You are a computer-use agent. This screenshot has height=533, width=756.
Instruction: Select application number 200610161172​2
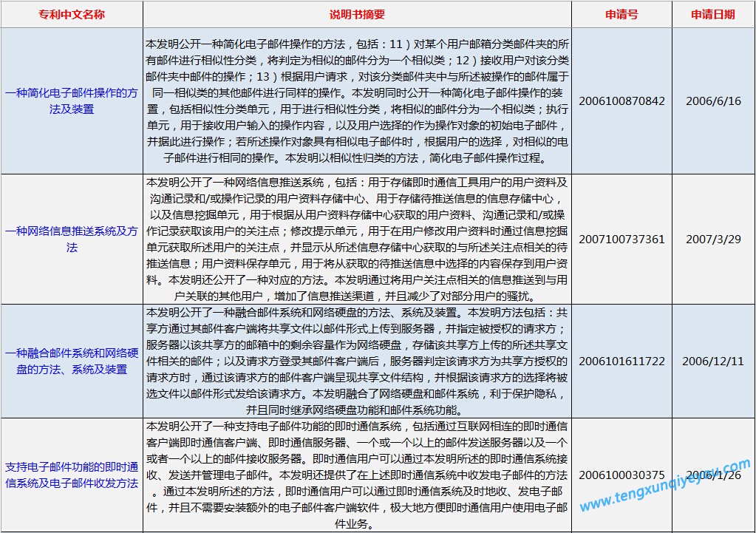pos(622,361)
